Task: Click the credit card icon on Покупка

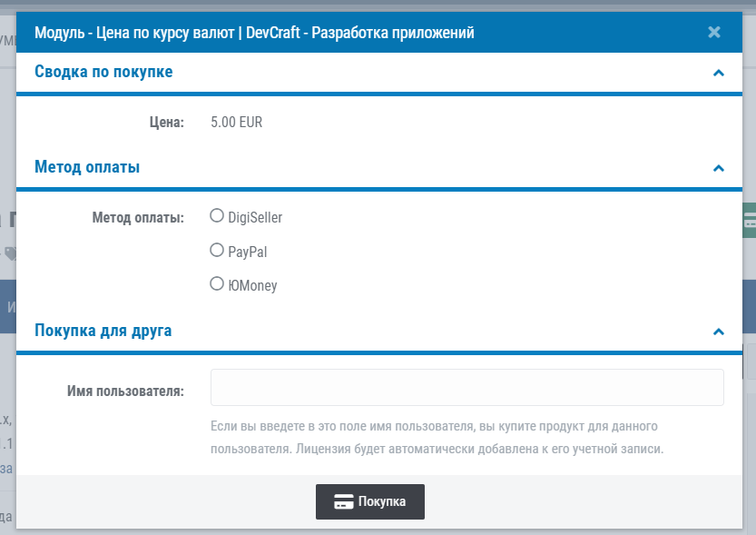Action: tap(344, 501)
